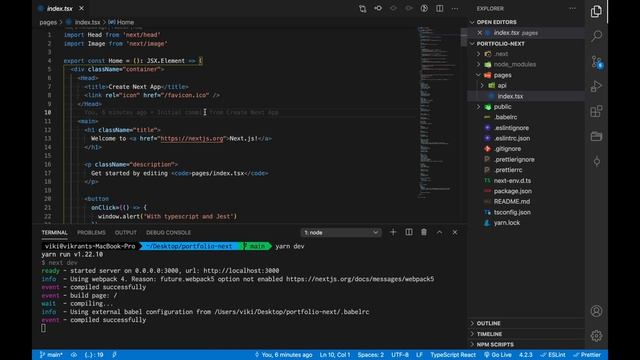Close index.tsx in Open Editors list
The image size is (640, 360).
click(480, 33)
